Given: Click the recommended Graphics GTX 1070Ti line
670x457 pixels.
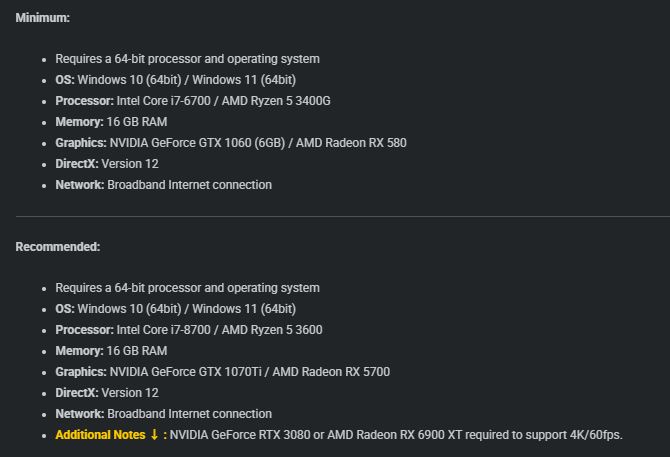Looking at the screenshot, I should (x=223, y=372).
